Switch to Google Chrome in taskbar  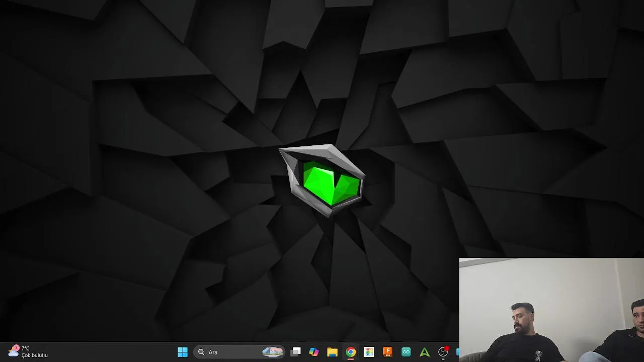(x=351, y=352)
